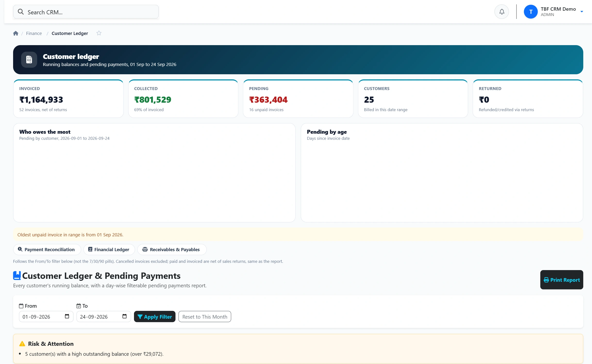Click 'Who owes the most' heading
592x364 pixels.
pyautogui.click(x=45, y=132)
